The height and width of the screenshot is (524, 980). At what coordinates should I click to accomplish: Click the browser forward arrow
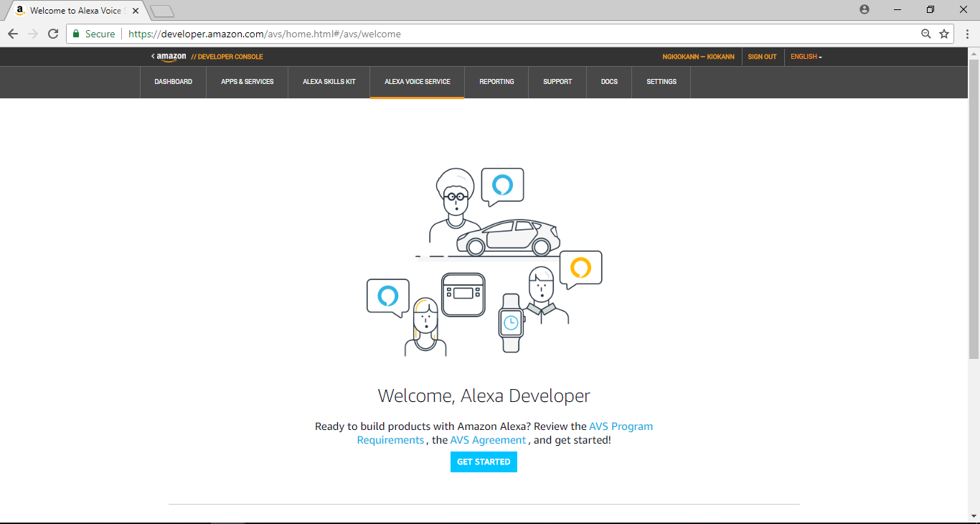33,34
